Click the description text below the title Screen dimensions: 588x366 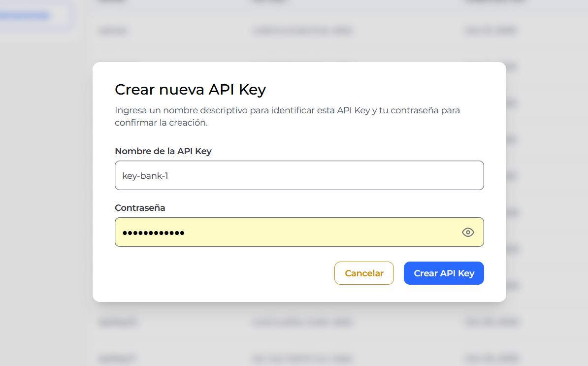tap(287, 116)
